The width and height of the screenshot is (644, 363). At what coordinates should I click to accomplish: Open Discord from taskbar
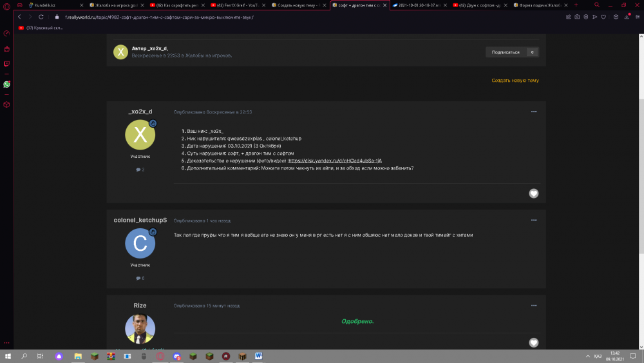(x=176, y=356)
